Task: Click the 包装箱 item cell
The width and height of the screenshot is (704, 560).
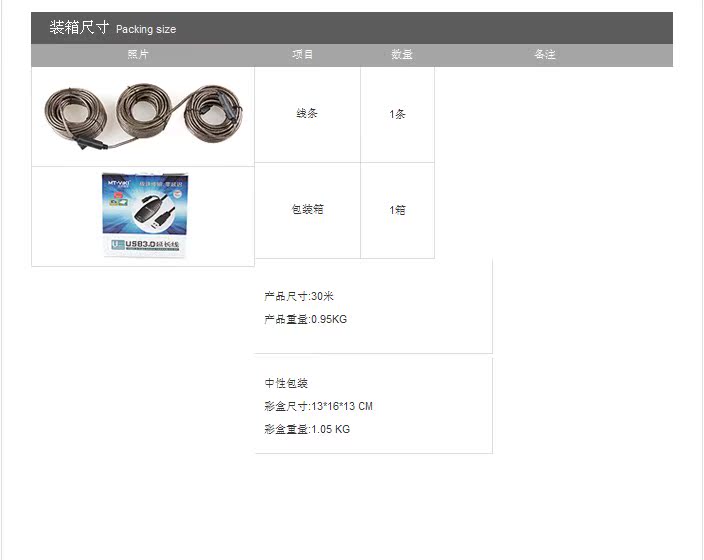Action: (x=307, y=209)
